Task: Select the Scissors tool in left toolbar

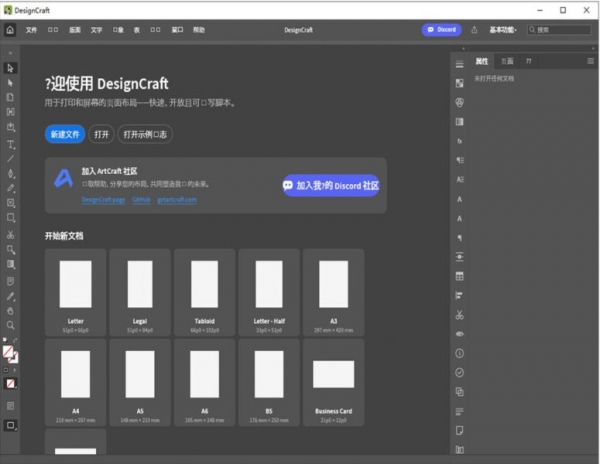Action: [x=10, y=235]
